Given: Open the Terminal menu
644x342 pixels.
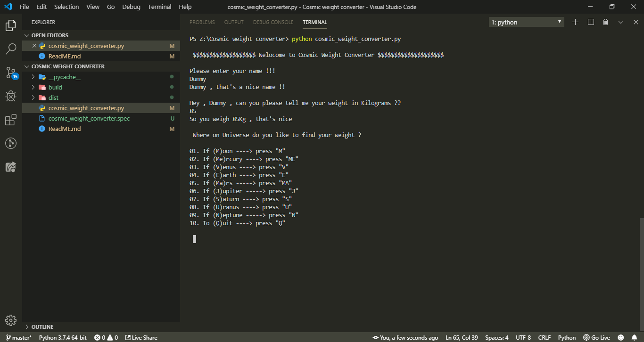Looking at the screenshot, I should point(159,7).
